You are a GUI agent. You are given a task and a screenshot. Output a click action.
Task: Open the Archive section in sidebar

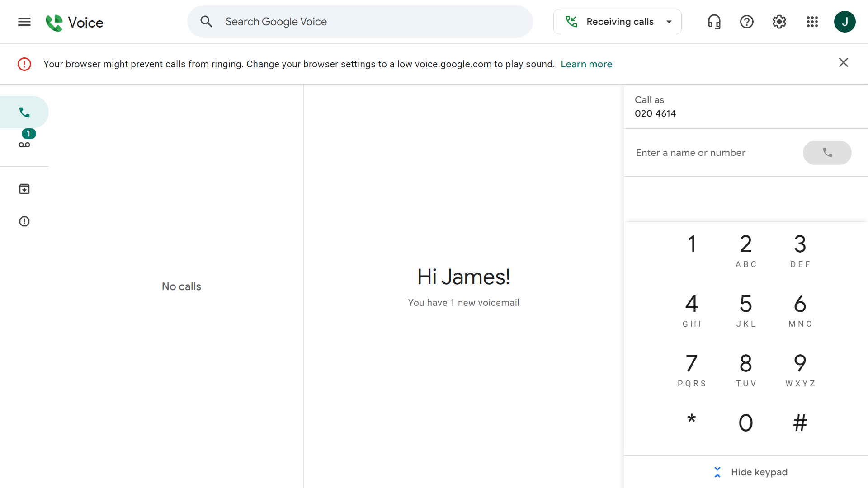(x=25, y=189)
